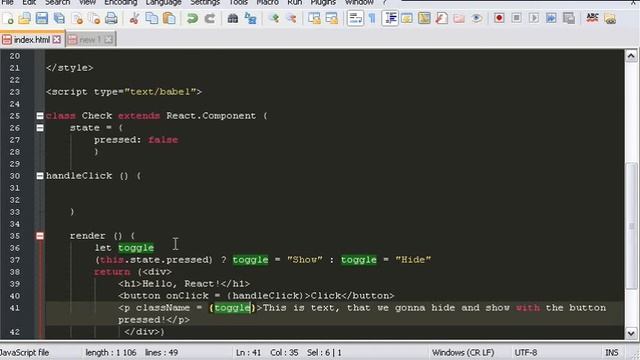Click the '<h1>Hello, React!</h1>' line
Image resolution: width=640 pixels, height=360 pixels.
click(184, 284)
